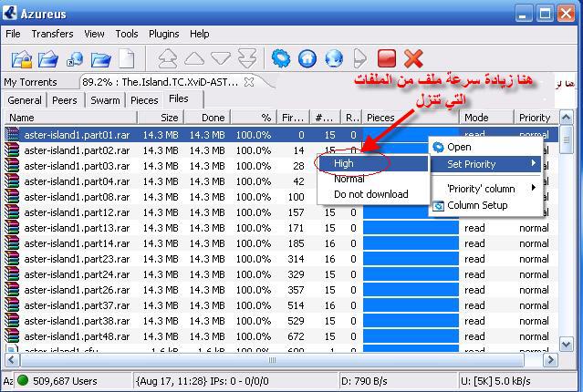Click the horizontal scrollbar thumb
Viewport: 583px width, 392px height.
point(272,360)
